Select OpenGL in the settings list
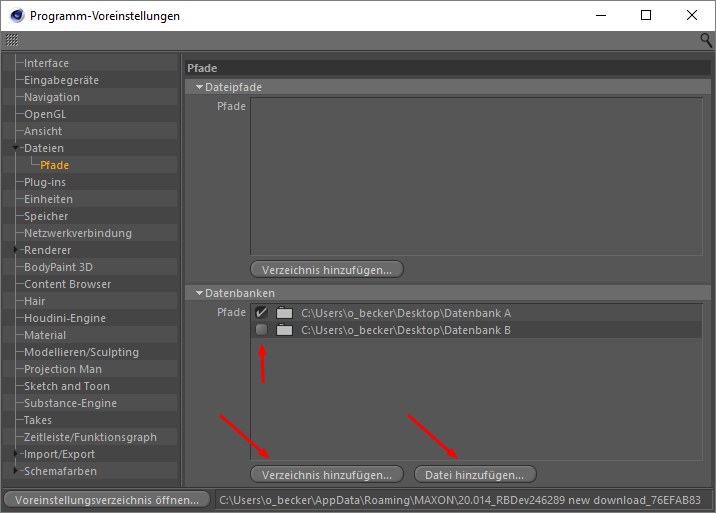716x513 pixels. tap(44, 114)
